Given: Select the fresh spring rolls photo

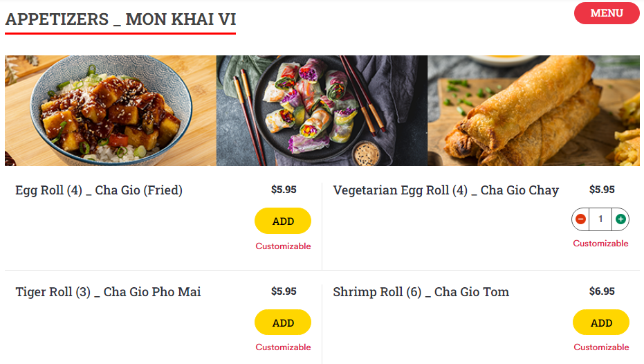Looking at the screenshot, I should pos(322,111).
